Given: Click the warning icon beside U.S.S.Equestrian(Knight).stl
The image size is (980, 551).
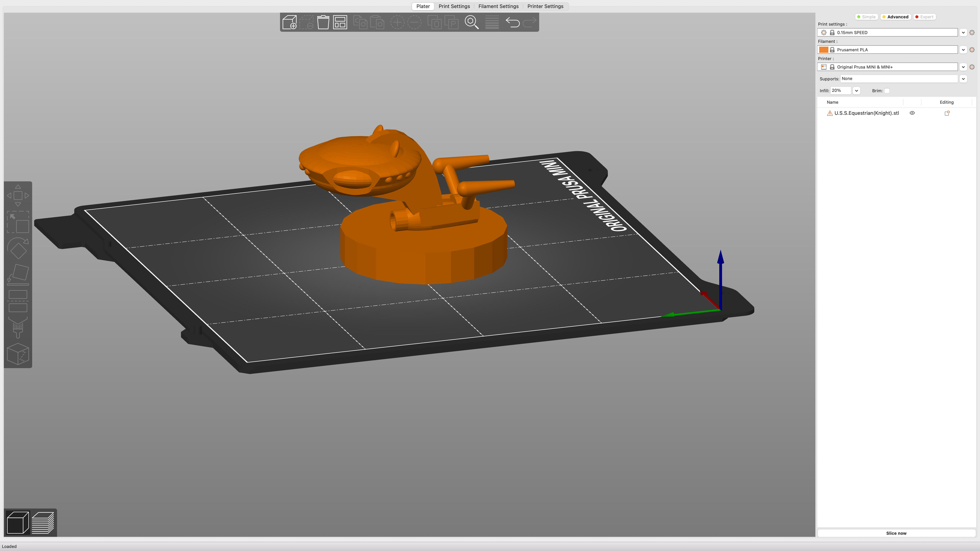Looking at the screenshot, I should (x=830, y=113).
